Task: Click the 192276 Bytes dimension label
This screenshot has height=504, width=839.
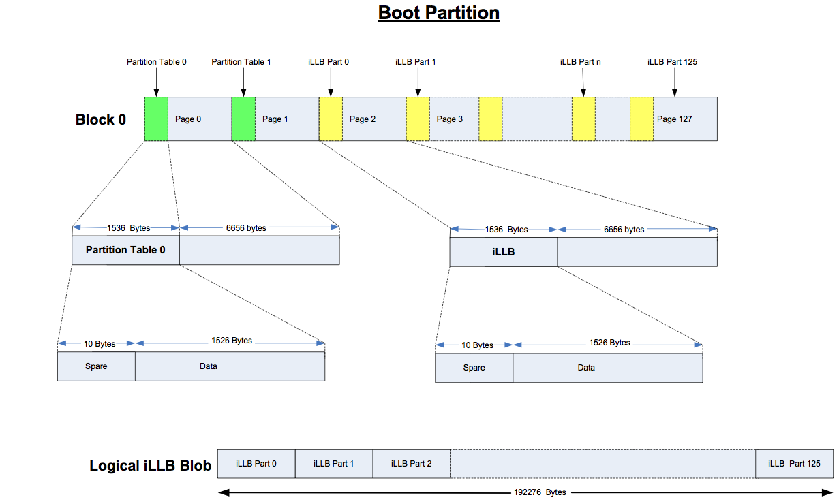Action: [x=540, y=492]
